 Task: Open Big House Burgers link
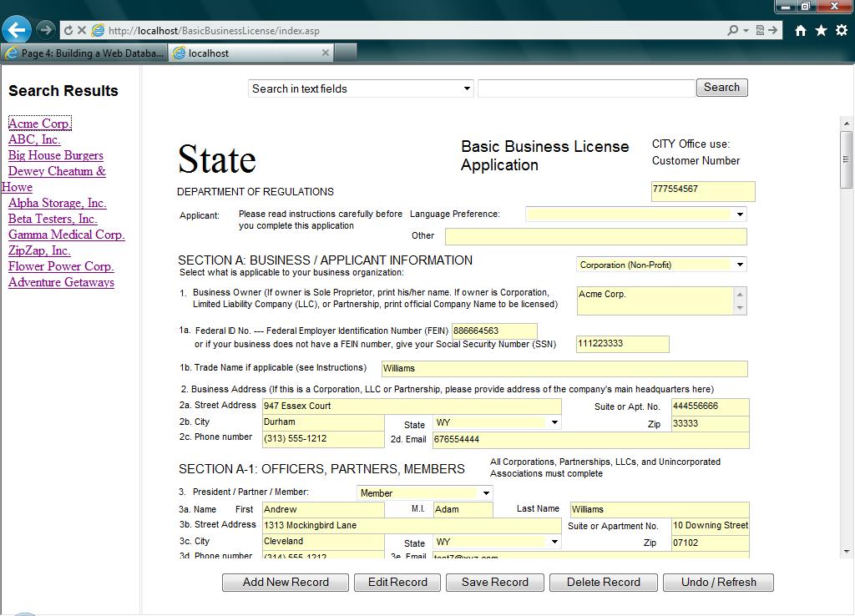(x=56, y=154)
